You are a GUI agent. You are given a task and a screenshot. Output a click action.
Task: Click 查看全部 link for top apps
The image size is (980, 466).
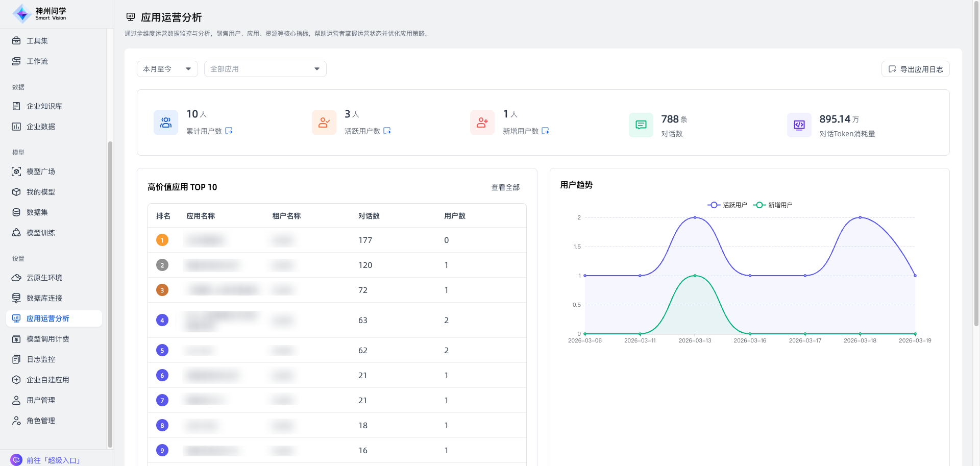tap(505, 187)
